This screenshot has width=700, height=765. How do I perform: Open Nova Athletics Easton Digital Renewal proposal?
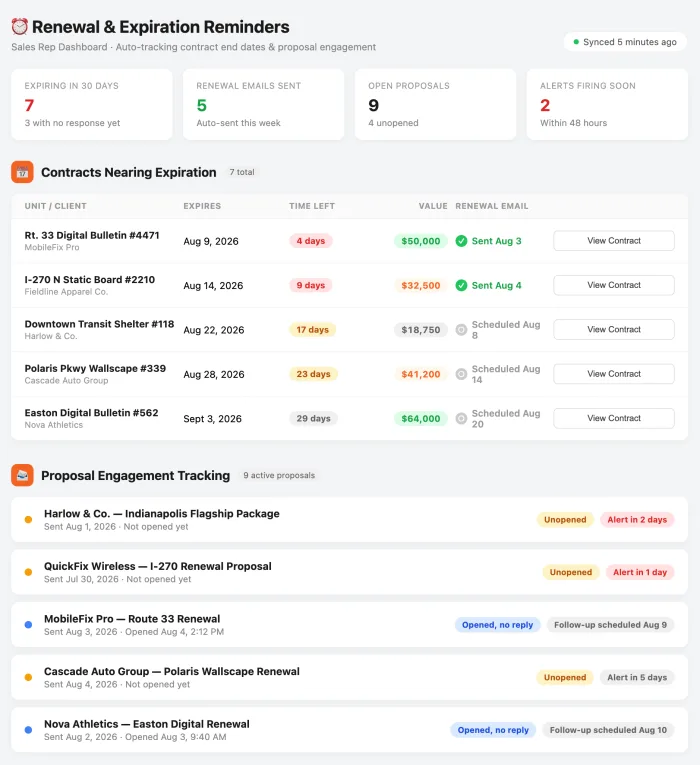point(349,730)
